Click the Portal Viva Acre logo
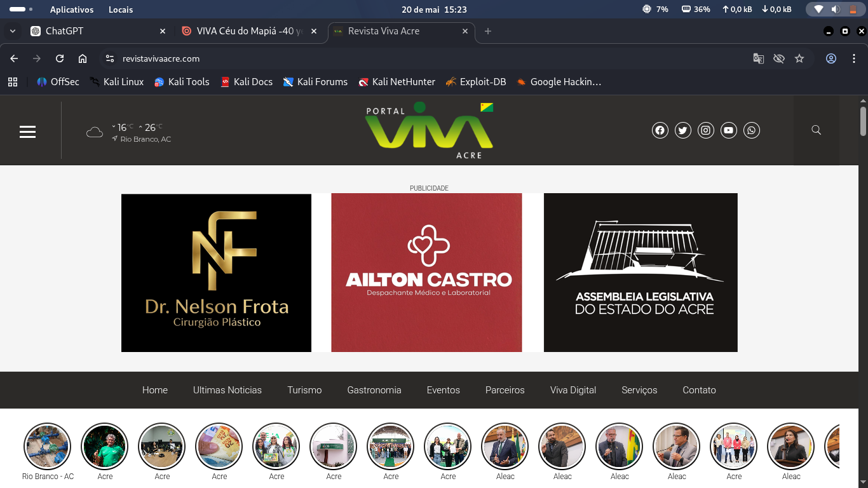 [x=429, y=130]
